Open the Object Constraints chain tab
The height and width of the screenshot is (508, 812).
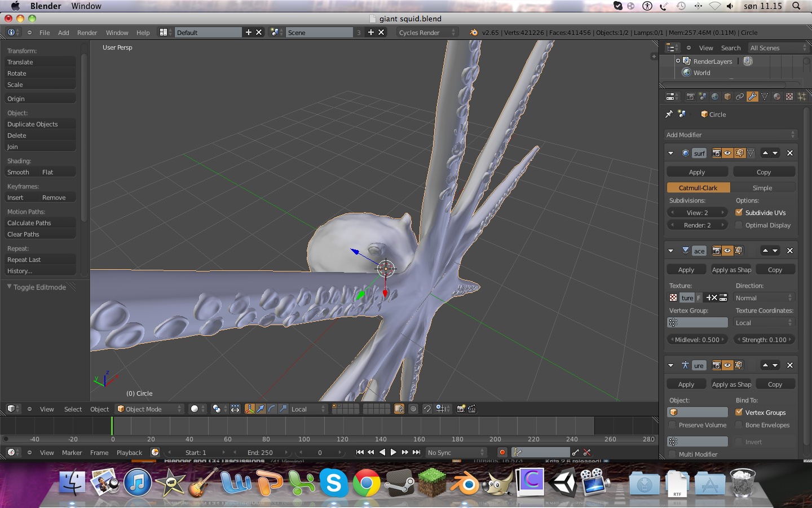pos(740,97)
